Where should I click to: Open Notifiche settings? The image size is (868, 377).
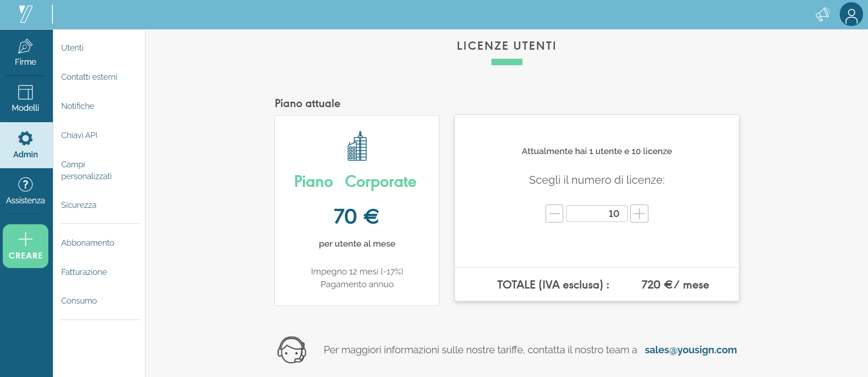tap(77, 106)
